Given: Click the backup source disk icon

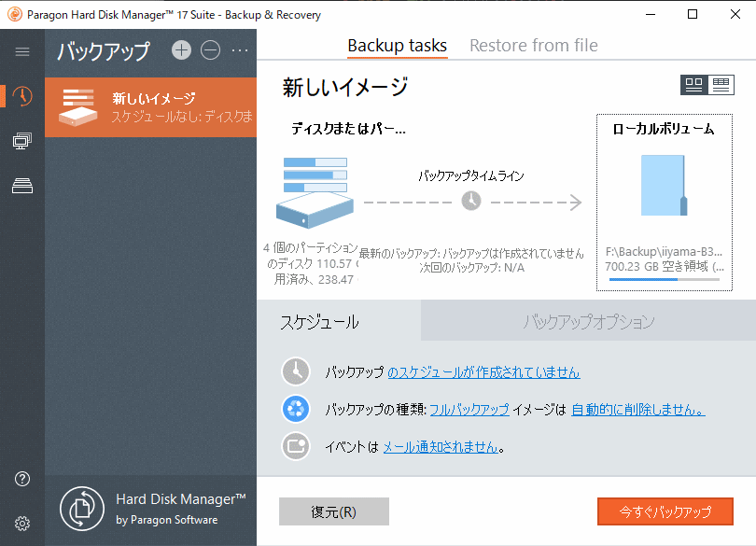Looking at the screenshot, I should 314,195.
